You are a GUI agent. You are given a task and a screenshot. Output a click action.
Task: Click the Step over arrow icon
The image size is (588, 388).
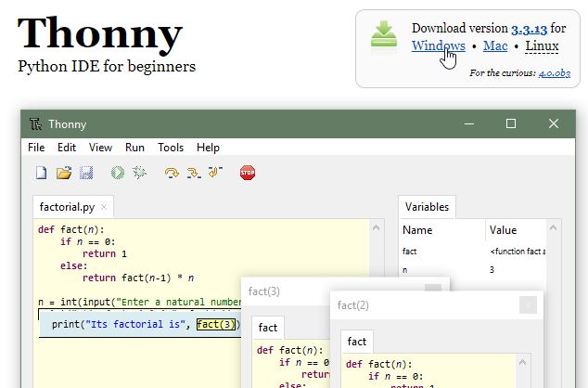click(x=172, y=173)
